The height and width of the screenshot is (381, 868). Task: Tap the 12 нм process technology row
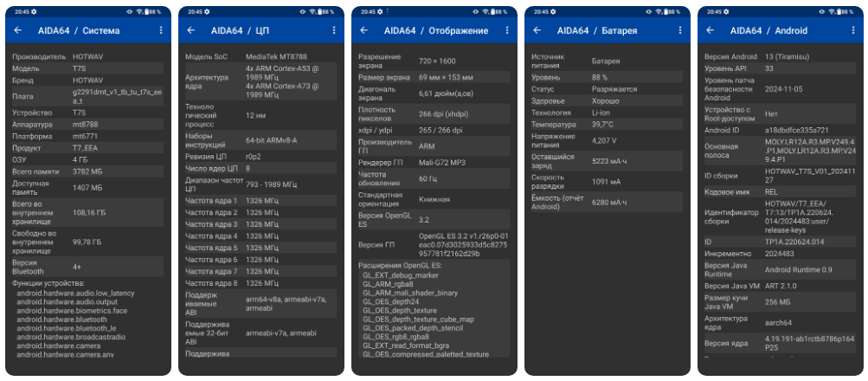(x=260, y=115)
